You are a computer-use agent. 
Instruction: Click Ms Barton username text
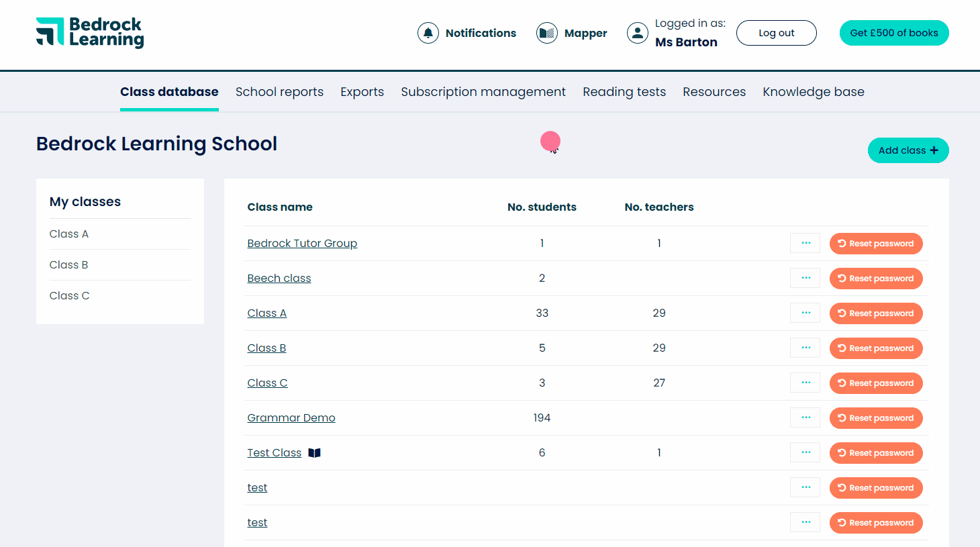pyautogui.click(x=686, y=42)
